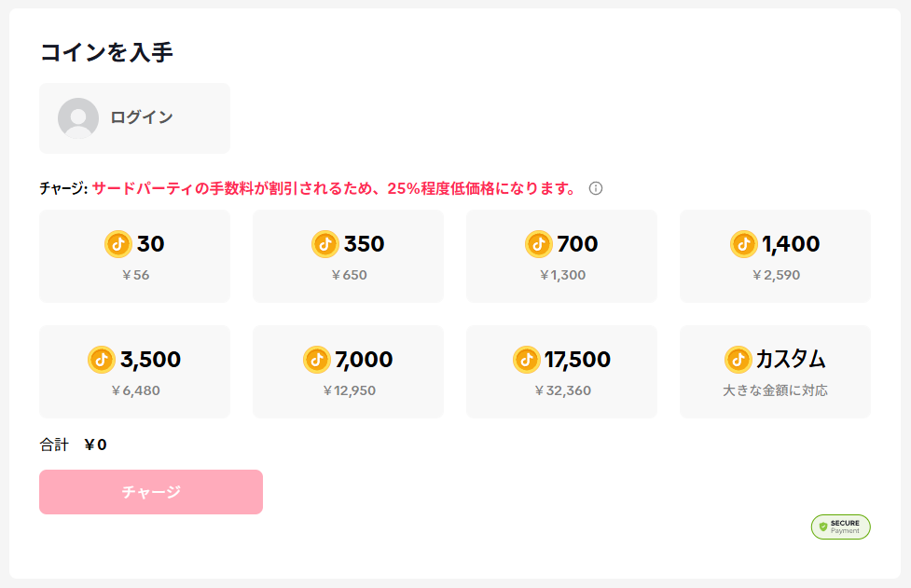
Task: Click the SECURE Payment badge
Action: coord(840,526)
